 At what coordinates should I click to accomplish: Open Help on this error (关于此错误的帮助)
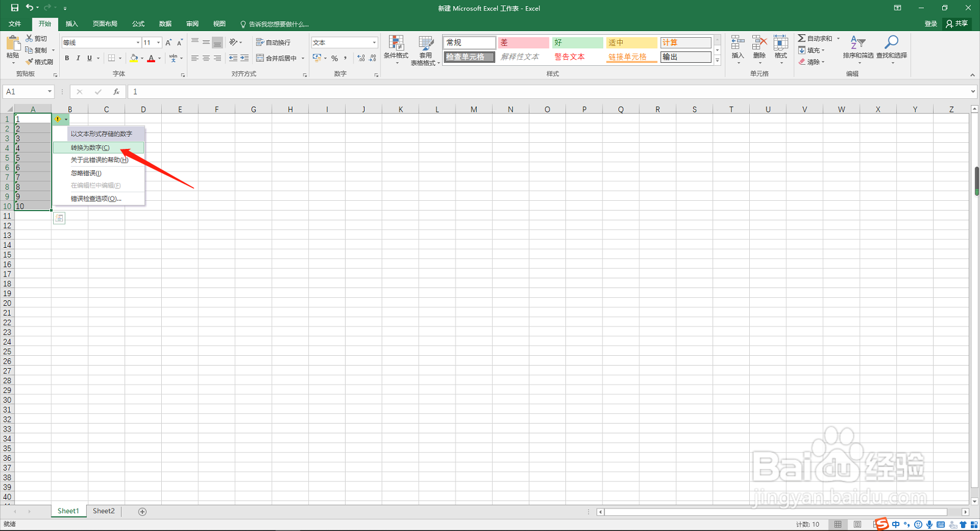click(99, 160)
